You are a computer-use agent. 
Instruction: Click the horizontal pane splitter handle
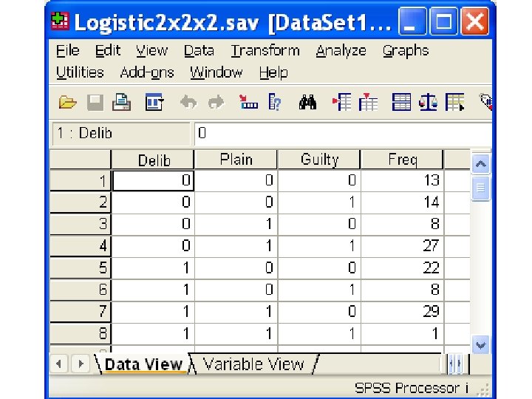click(455, 364)
